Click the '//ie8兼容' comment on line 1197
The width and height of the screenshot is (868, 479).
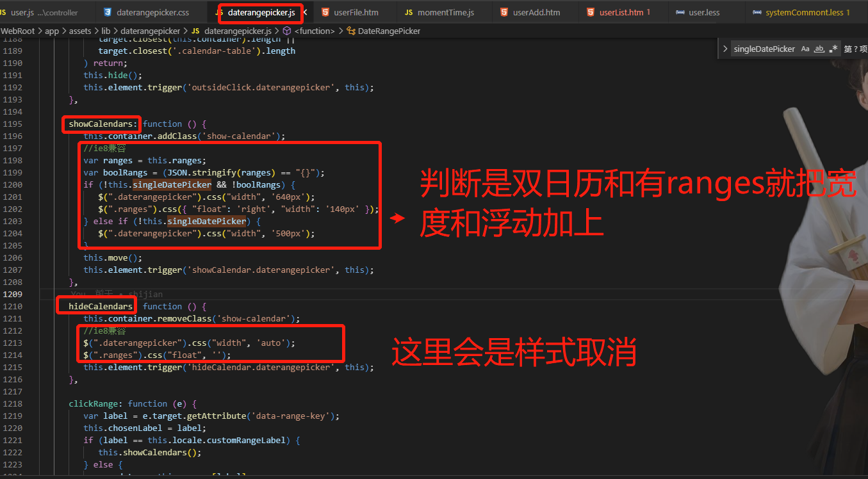[x=105, y=148]
